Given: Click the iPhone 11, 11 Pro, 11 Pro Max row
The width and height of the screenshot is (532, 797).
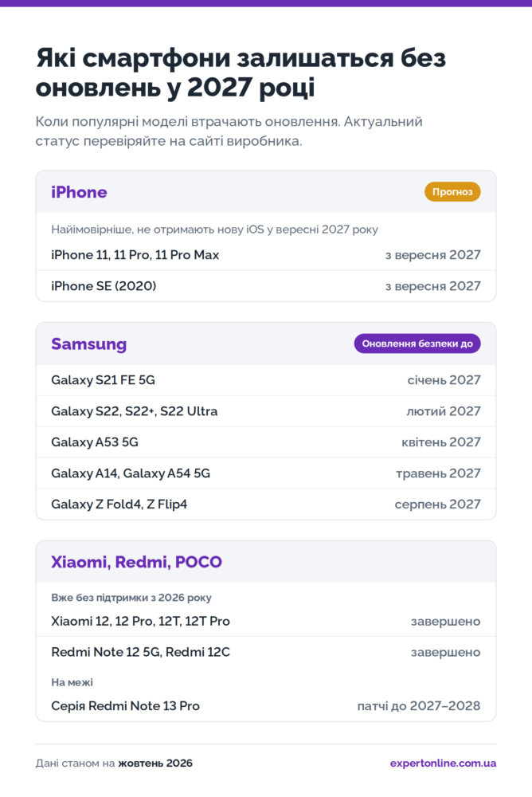Looking at the screenshot, I should (x=266, y=255).
